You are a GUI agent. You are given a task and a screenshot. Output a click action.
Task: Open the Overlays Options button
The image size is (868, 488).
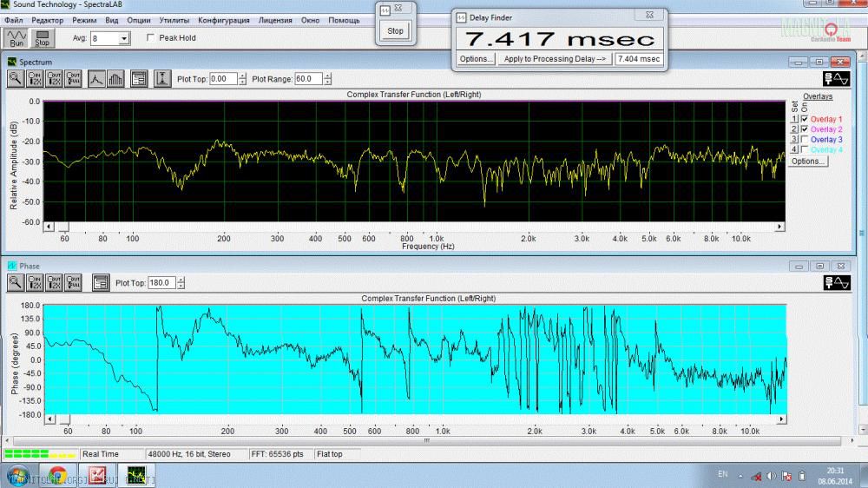[x=807, y=162]
